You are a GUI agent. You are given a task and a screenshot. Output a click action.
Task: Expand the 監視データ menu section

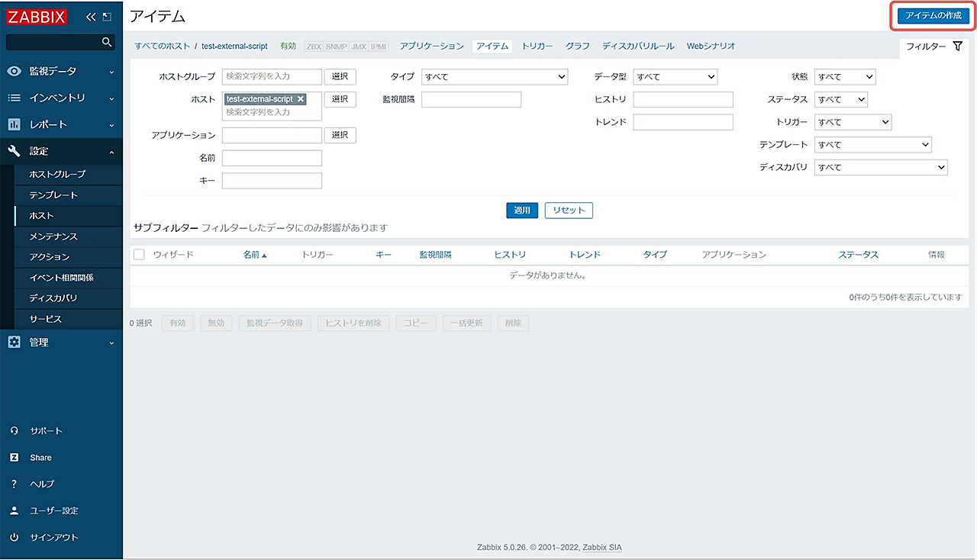[61, 72]
